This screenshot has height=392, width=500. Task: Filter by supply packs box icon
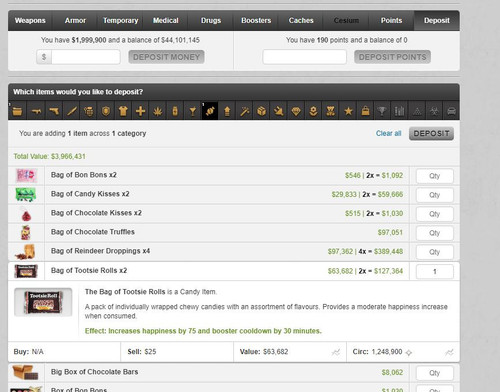click(262, 111)
